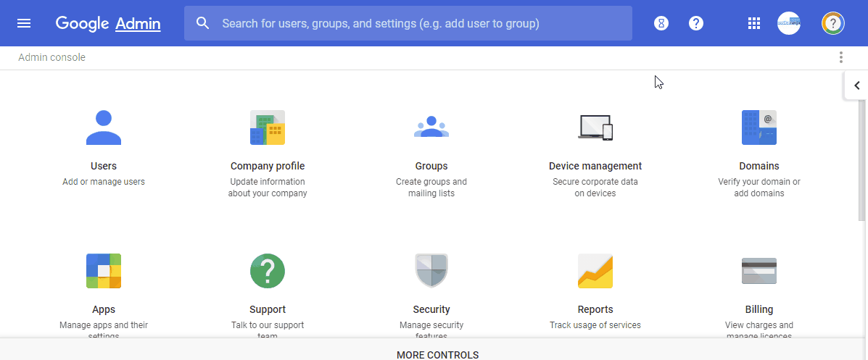Click the Domains label
Screen dimensions: 868x360
759,166
